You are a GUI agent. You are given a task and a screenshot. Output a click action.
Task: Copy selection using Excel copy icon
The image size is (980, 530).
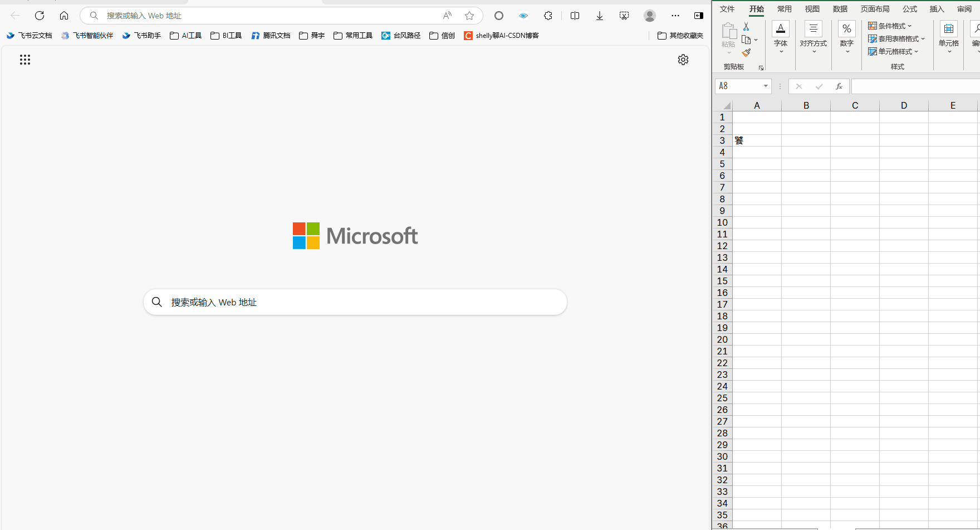[x=747, y=40]
